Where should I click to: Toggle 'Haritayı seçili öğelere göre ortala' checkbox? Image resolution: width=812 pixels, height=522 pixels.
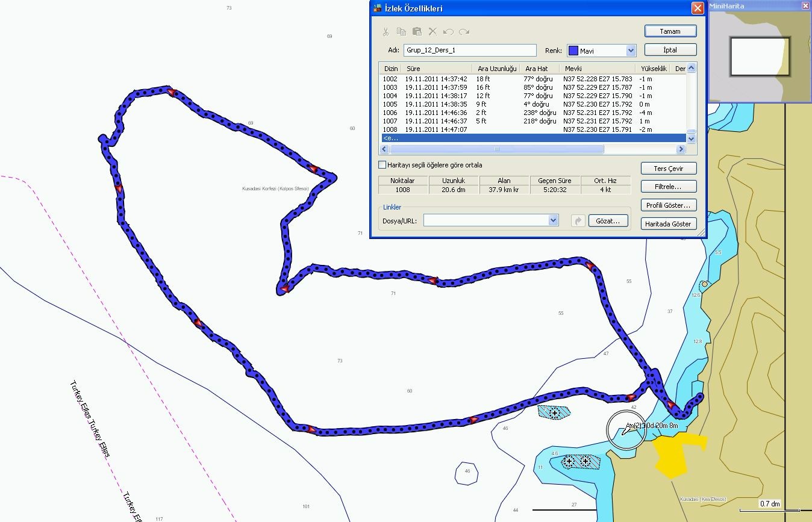(382, 165)
